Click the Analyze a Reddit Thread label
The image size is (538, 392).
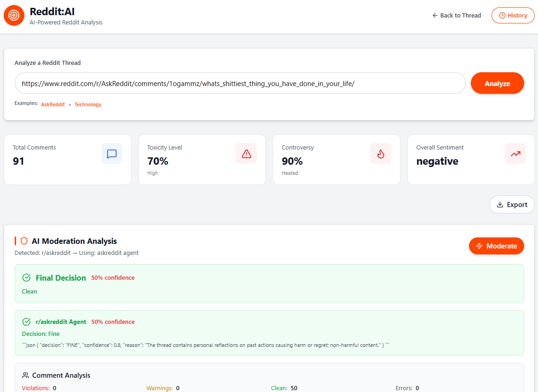[x=48, y=63]
